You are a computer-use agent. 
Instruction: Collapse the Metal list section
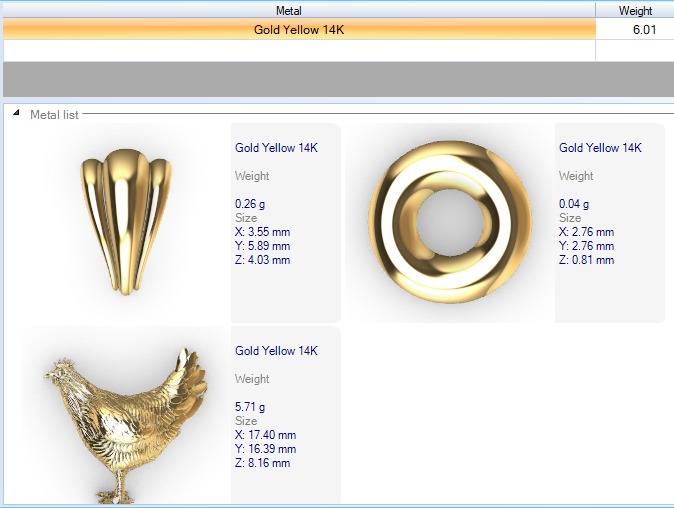click(x=16, y=113)
